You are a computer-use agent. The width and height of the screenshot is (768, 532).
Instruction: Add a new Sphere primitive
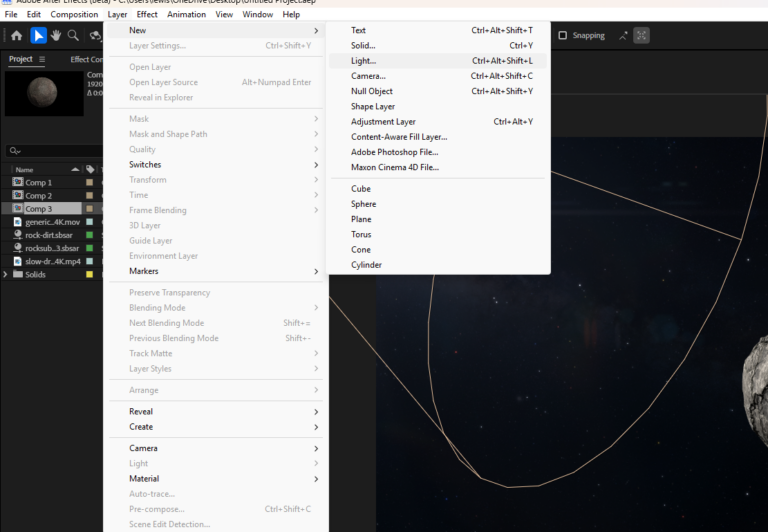coord(438,204)
